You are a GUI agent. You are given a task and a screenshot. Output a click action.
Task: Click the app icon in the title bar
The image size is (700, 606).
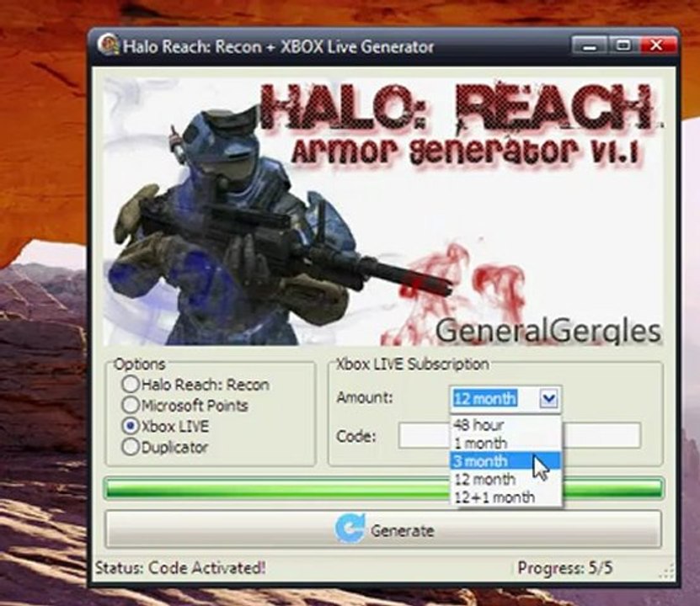(x=109, y=45)
